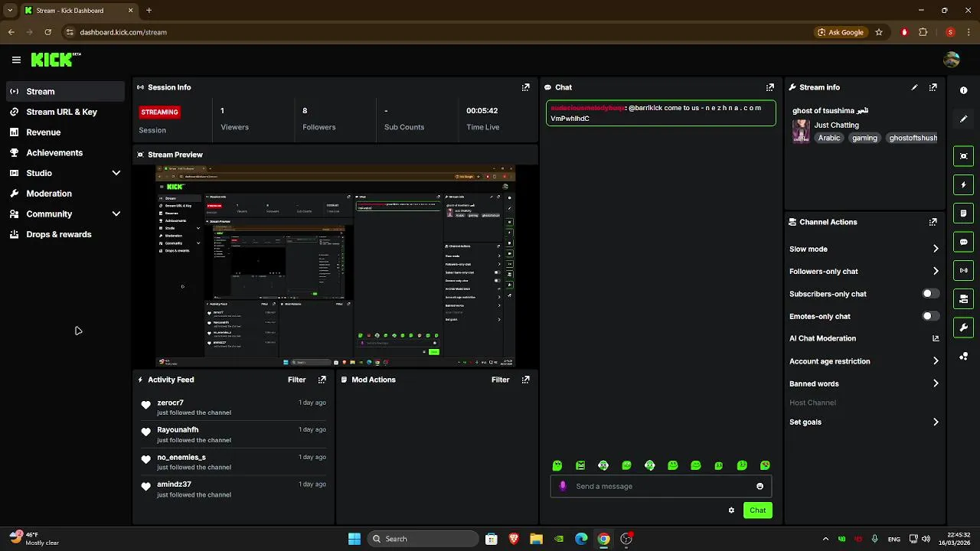Click the gaming stream tag
The height and width of the screenshot is (551, 980).
(x=864, y=138)
